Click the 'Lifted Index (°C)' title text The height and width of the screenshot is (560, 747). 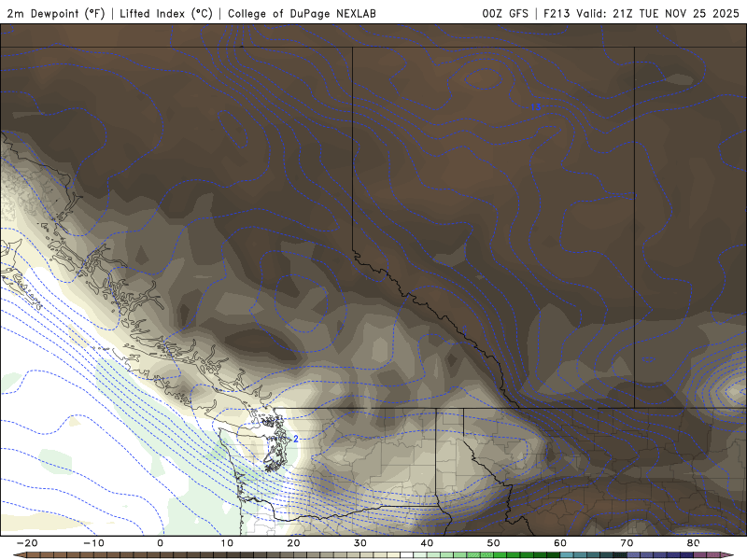(166, 13)
